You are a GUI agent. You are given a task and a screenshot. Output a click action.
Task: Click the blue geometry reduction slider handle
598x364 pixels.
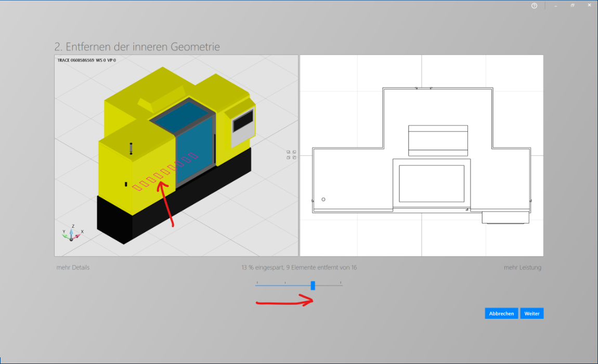(x=313, y=285)
